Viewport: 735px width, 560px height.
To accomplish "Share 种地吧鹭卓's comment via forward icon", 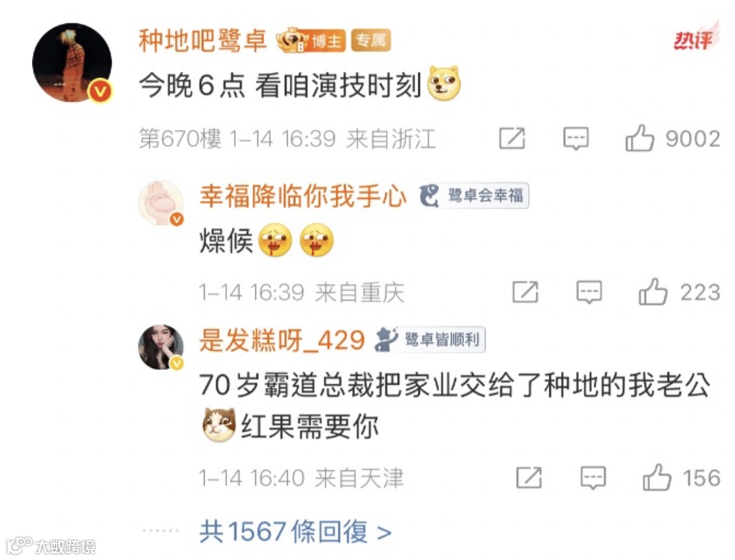I will [x=512, y=138].
